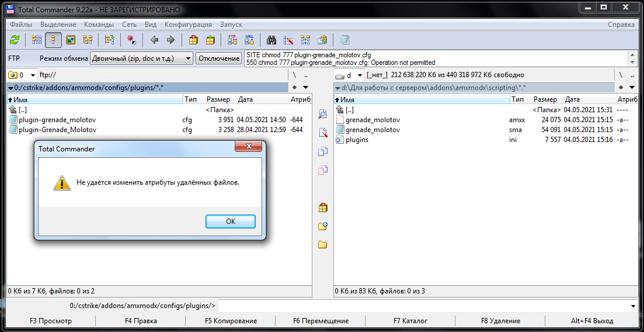
Task: Click the F7 Каталог button
Action: click(x=410, y=321)
